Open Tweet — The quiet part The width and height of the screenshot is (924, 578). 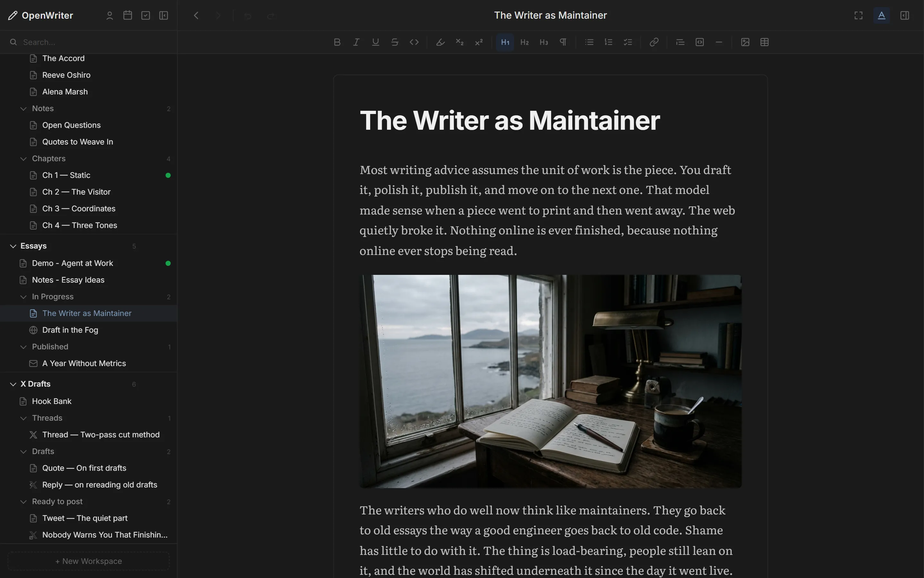89,518
